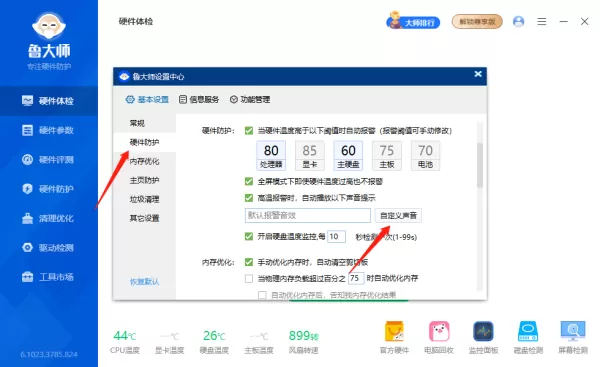Open the user account avatar icon
Viewport: 600px width, 367px height.
pos(518,22)
